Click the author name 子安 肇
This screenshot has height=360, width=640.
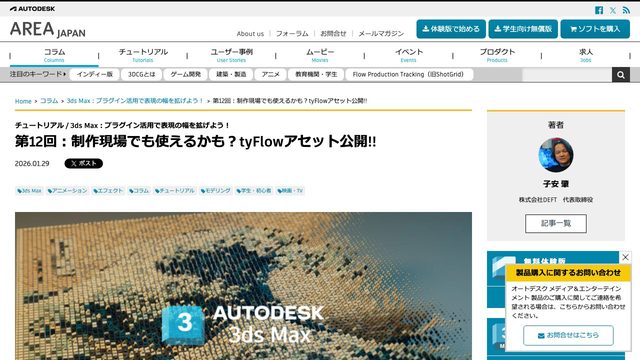coord(556,184)
